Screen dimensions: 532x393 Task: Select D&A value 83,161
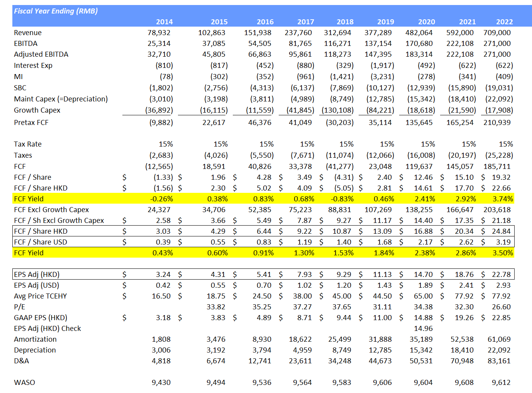499,361
